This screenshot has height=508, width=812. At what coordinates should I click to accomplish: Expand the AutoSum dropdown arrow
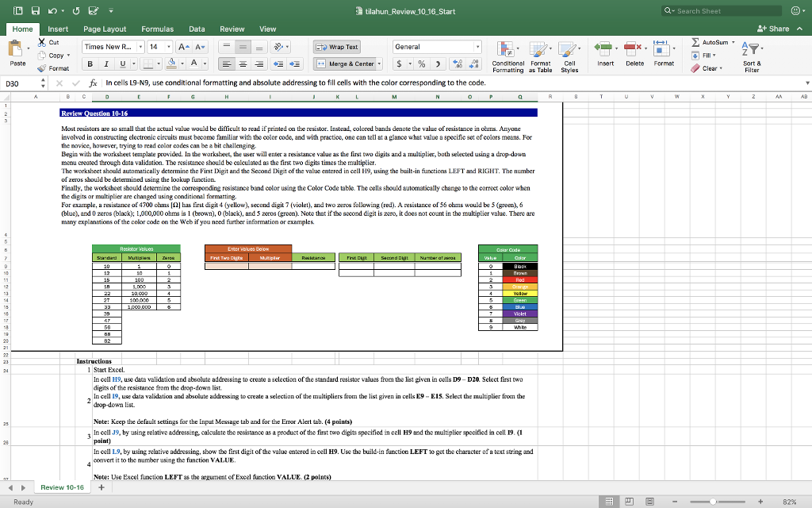click(733, 42)
